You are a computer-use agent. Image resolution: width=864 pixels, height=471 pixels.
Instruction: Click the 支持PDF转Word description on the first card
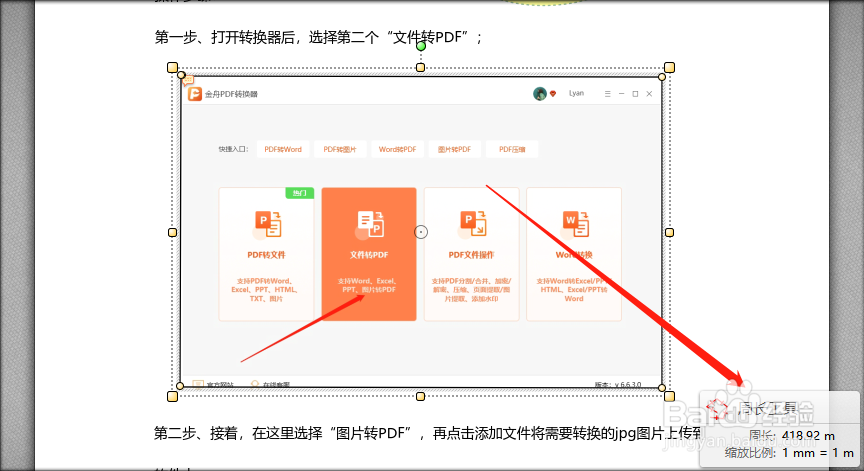[x=266, y=290]
